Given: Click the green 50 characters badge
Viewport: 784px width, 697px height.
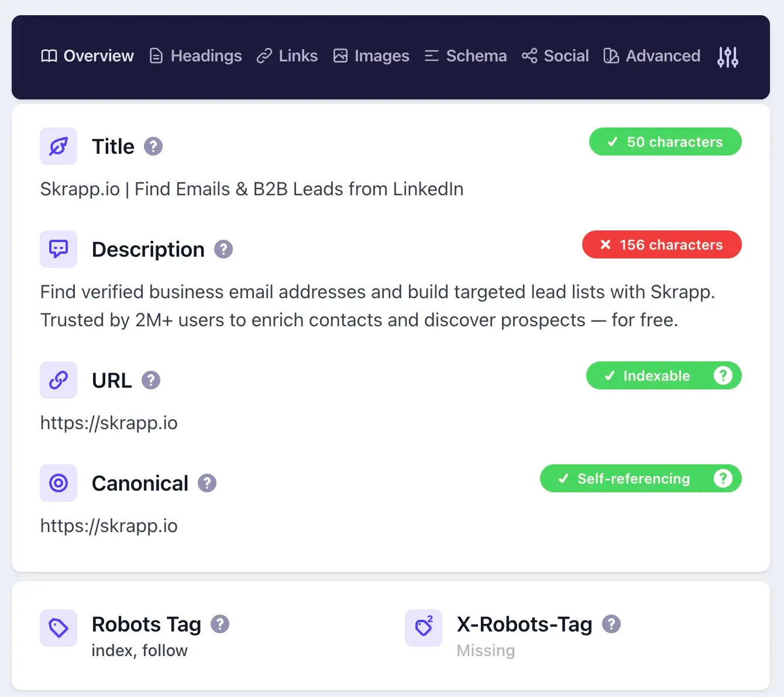Looking at the screenshot, I should tap(665, 142).
